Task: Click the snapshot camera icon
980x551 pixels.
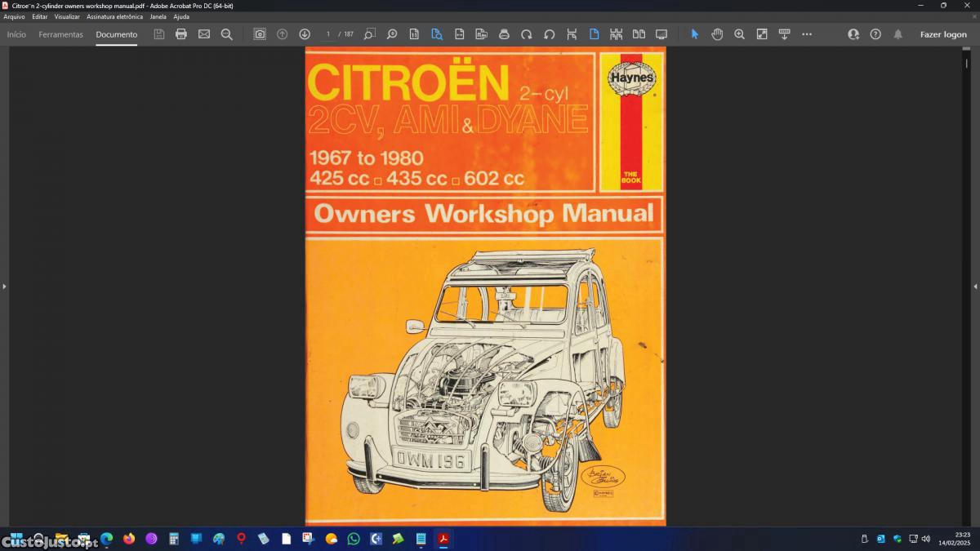Action: click(260, 34)
